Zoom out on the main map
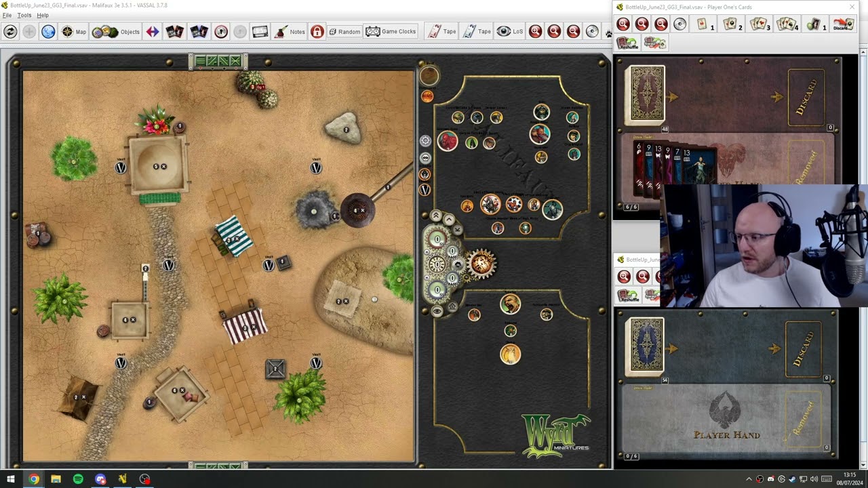This screenshot has width=868, height=488. pos(574,31)
